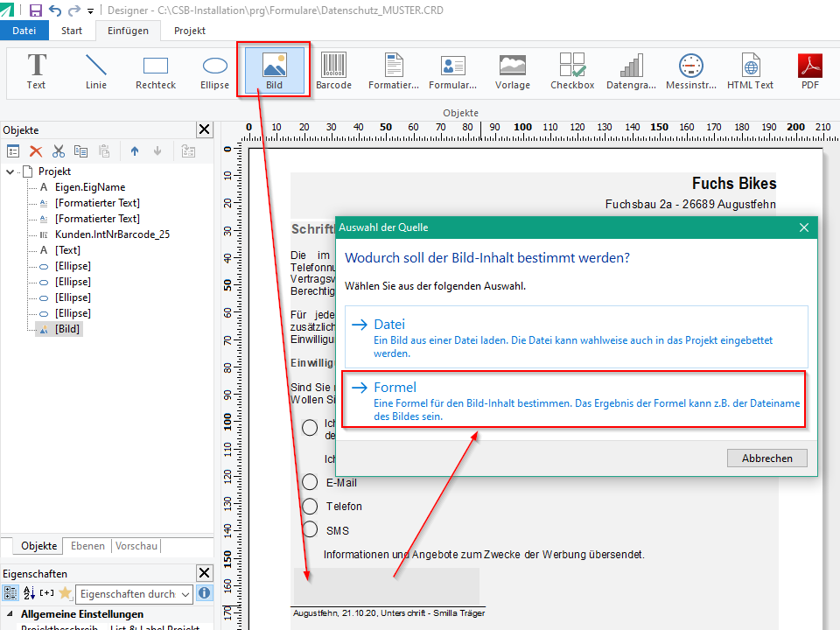This screenshot has height=630, width=840.
Task: Switch to the Vorschau panel tab
Action: [136, 546]
